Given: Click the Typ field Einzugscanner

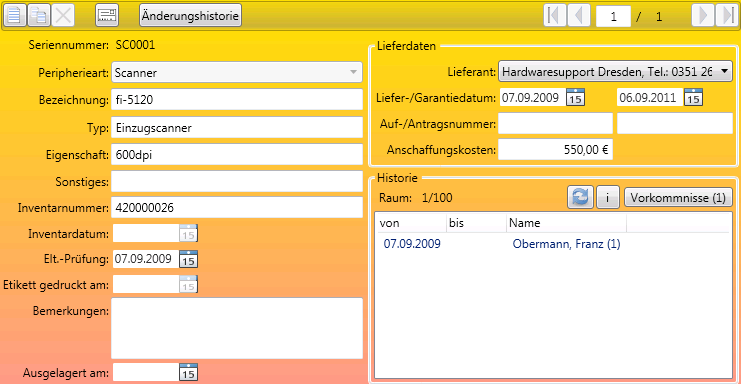Looking at the screenshot, I should coord(237,128).
